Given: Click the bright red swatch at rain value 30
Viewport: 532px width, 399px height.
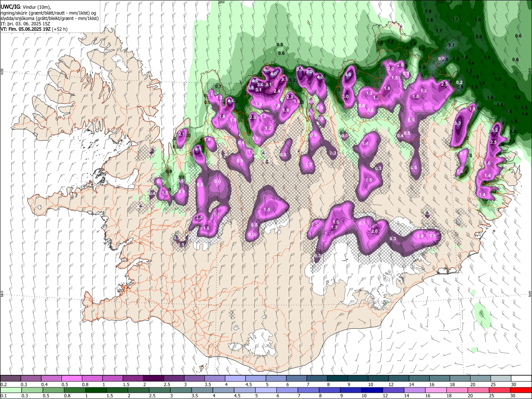Looking at the screenshot, I should 521,390.
